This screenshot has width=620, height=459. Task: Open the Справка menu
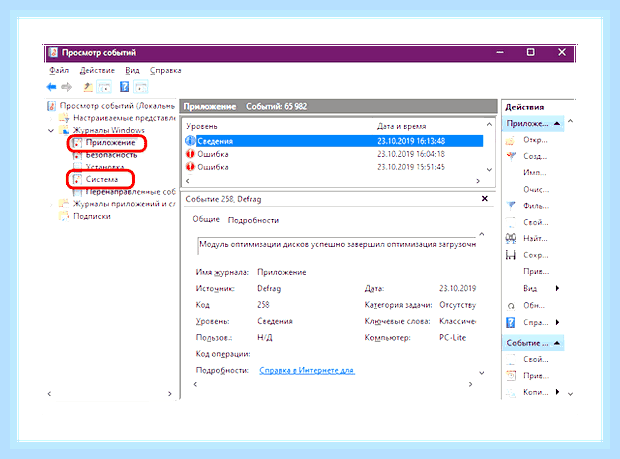pyautogui.click(x=165, y=70)
